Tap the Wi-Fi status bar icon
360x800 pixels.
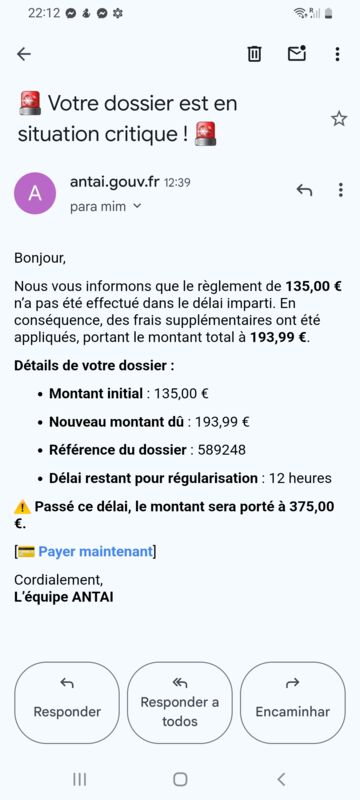point(299,14)
